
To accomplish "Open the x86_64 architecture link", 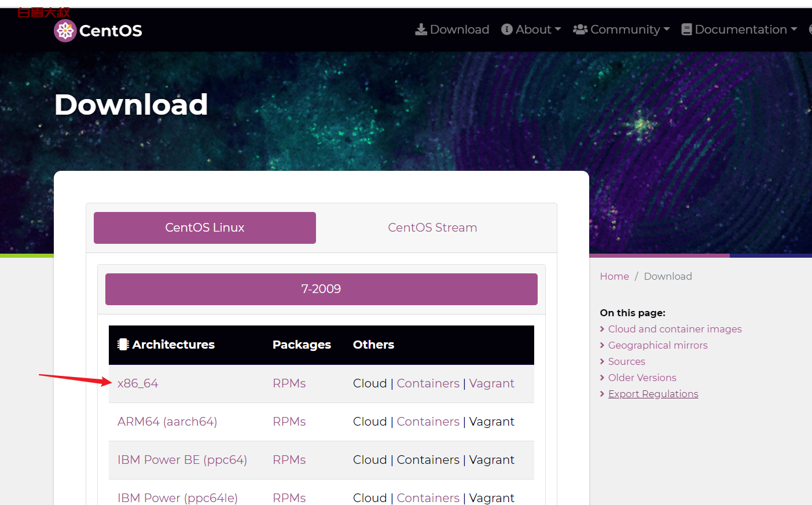I will pyautogui.click(x=138, y=383).
